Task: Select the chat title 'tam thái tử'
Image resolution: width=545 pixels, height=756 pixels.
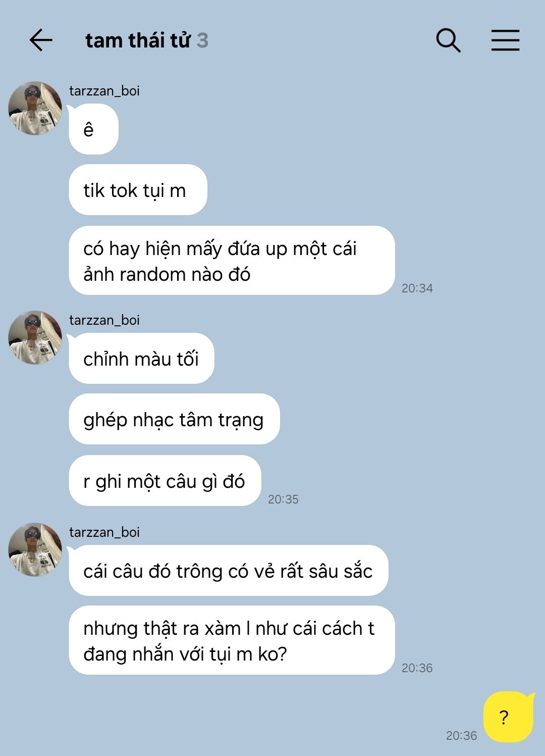Action: pos(138,40)
